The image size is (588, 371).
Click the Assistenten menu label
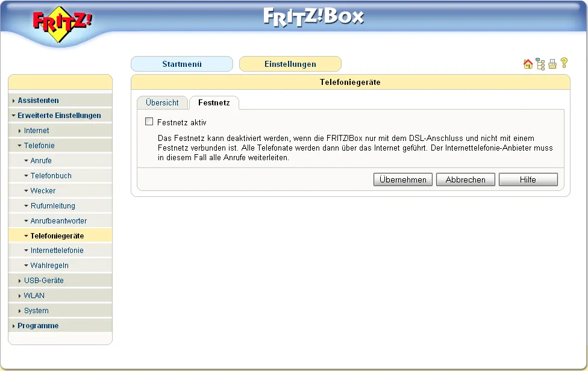point(38,101)
